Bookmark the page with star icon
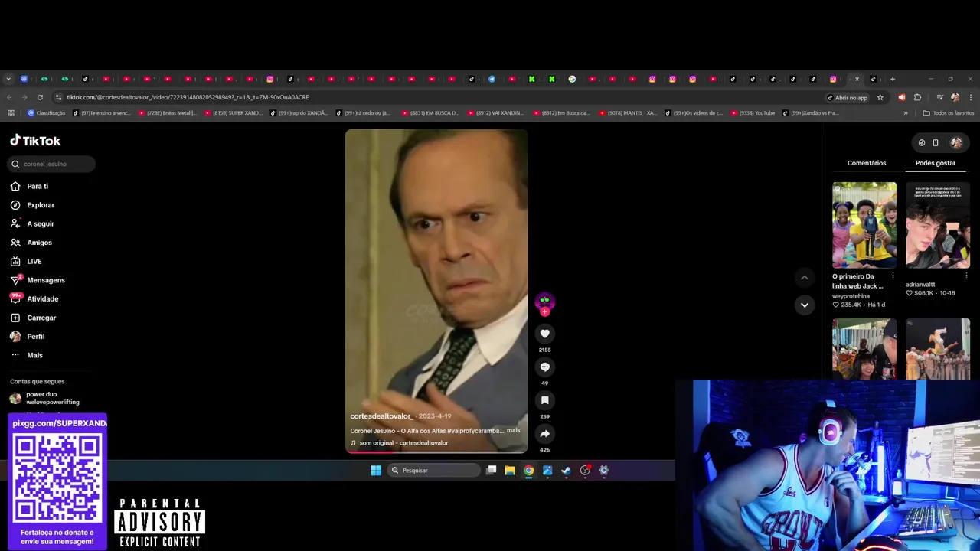980x551 pixels. (880, 97)
